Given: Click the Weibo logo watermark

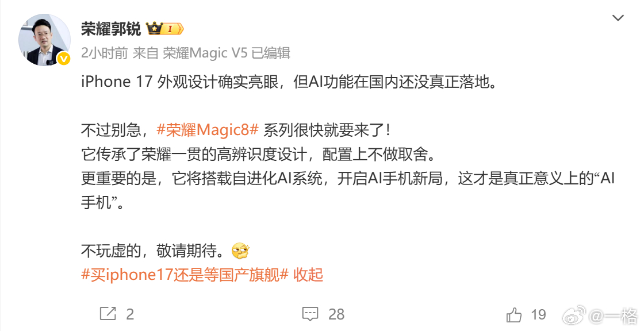Looking at the screenshot, I should [x=574, y=315].
